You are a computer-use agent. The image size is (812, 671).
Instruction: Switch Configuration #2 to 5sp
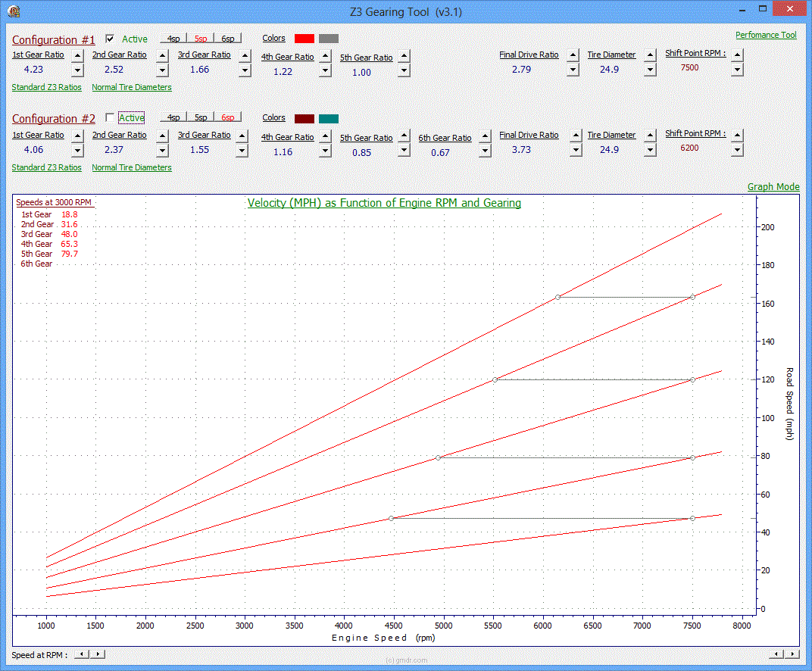(201, 117)
